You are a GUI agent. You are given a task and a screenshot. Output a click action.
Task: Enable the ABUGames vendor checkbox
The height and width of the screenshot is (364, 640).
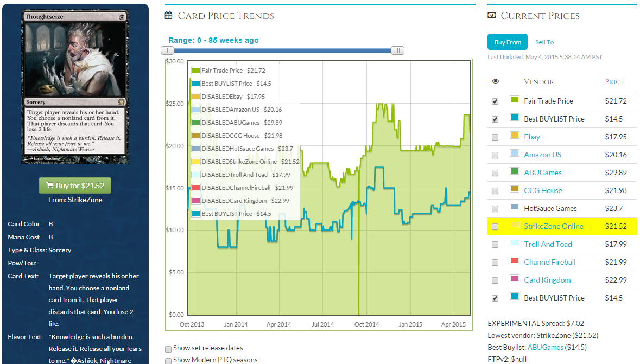pos(495,173)
